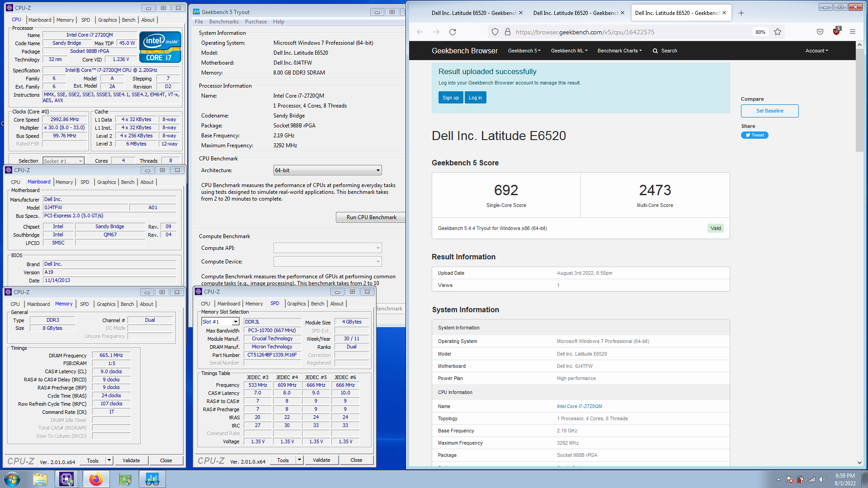This screenshot has height=488, width=868.
Task: Click the shield tracking protection icon
Action: coord(495,32)
